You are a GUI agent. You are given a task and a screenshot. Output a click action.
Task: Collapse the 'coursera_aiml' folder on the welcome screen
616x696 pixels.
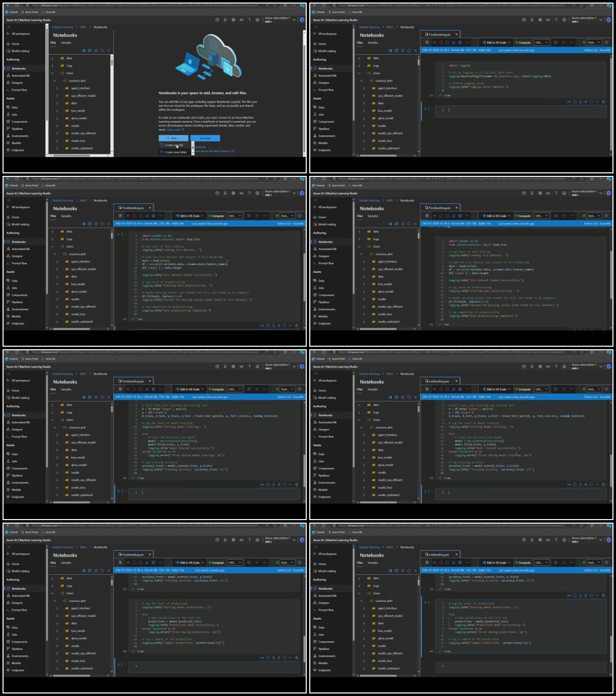(55, 81)
